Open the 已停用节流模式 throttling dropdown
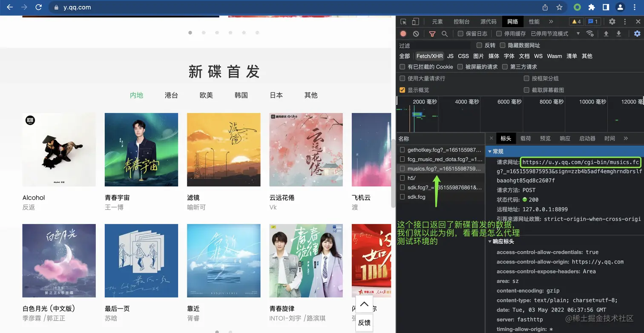 click(x=555, y=34)
